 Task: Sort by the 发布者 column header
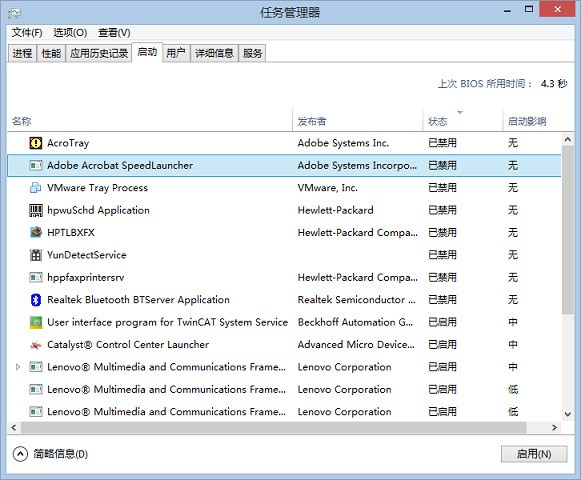[x=358, y=120]
